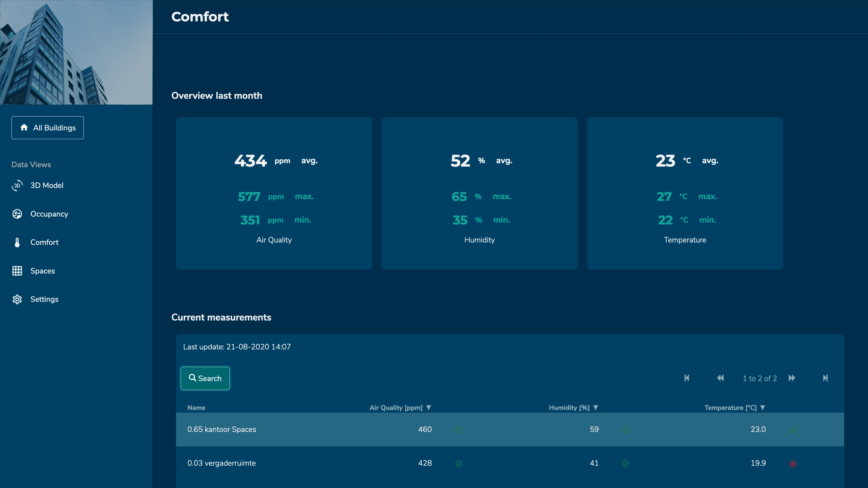This screenshot has width=868, height=488.
Task: Click the Comfort thermometer icon
Action: coord(17,242)
